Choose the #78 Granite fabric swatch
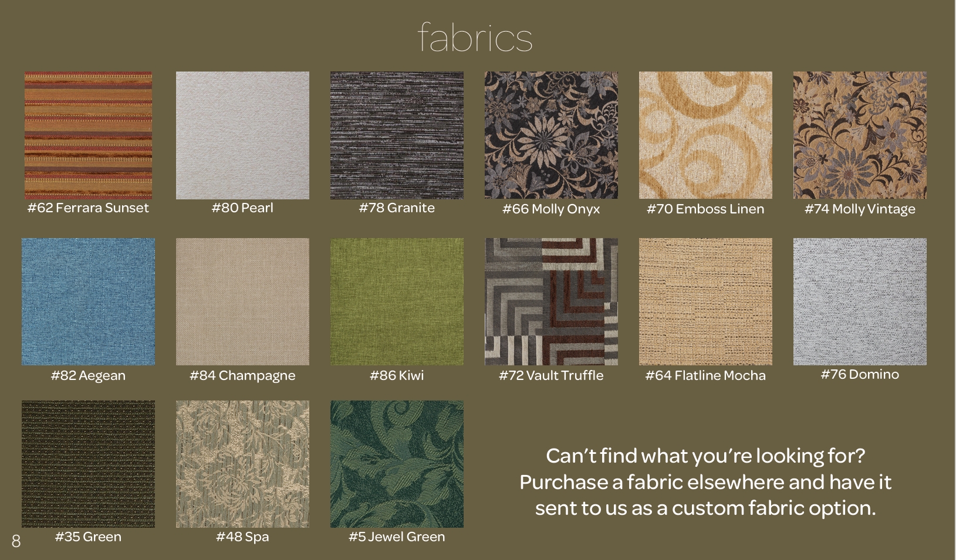Screen dimensions: 956x560 (x=397, y=135)
